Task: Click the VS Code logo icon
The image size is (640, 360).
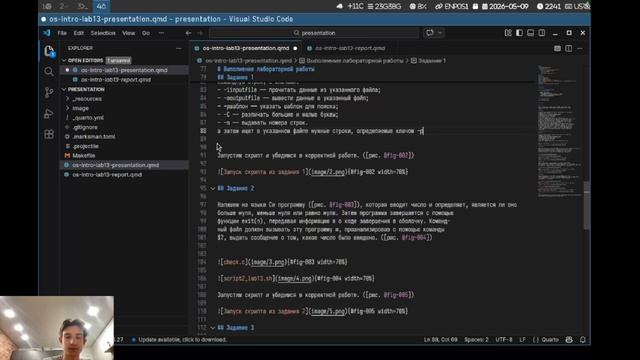Action: 47,33
